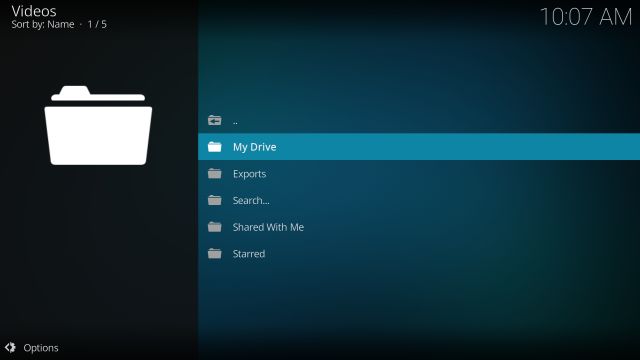Select the Search... list item

coord(251,200)
